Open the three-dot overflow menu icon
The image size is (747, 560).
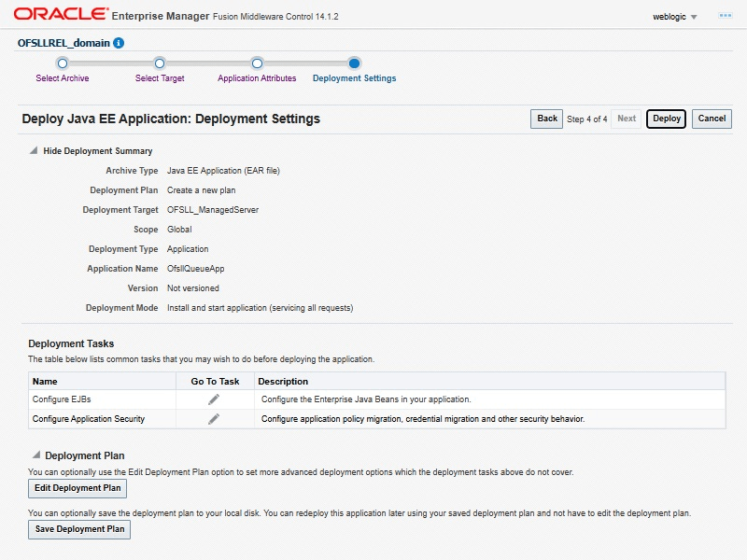(725, 17)
